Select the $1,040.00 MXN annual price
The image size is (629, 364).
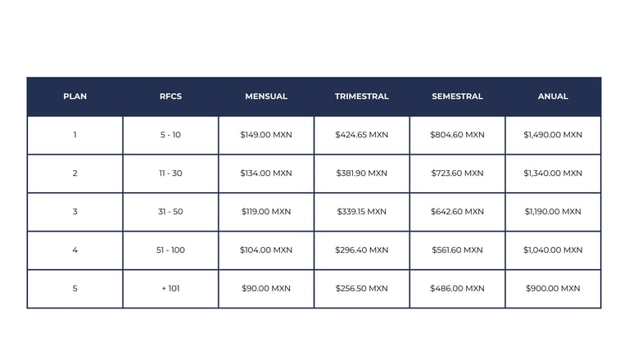point(553,250)
